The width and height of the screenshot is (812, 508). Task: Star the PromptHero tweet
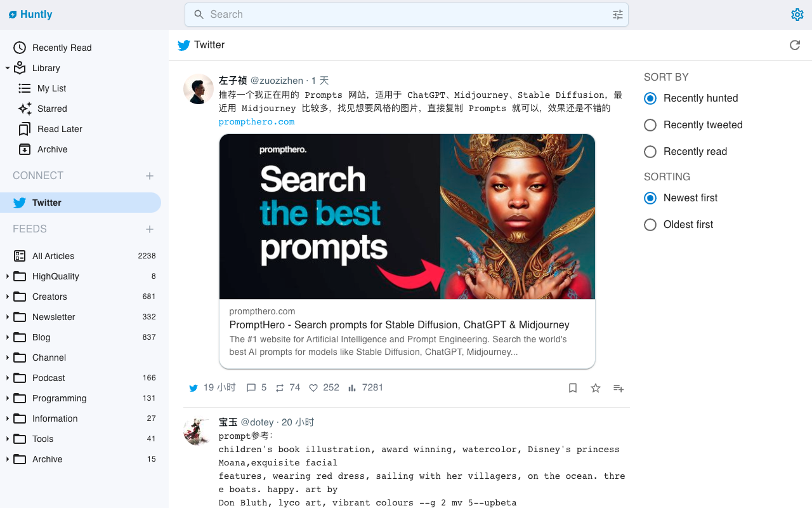pos(596,388)
